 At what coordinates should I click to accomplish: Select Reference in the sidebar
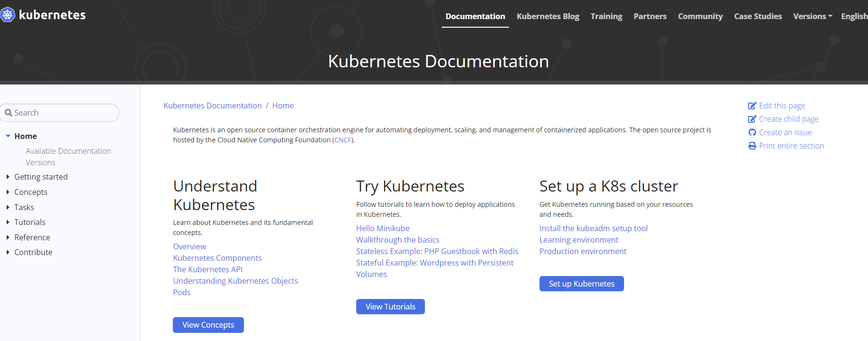(32, 237)
